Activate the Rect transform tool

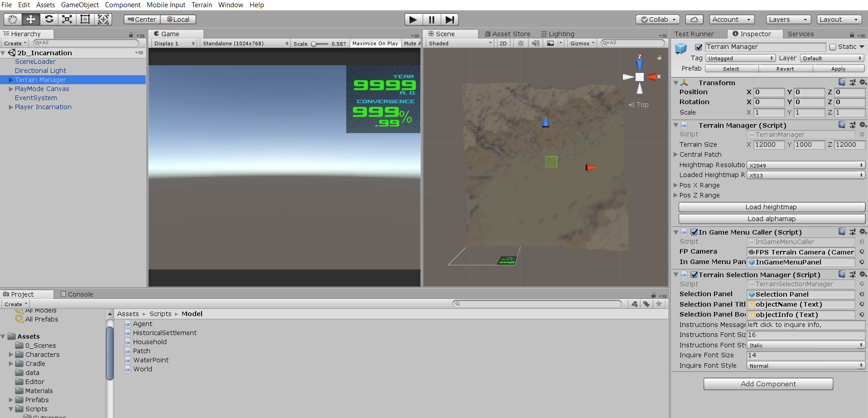tap(85, 19)
